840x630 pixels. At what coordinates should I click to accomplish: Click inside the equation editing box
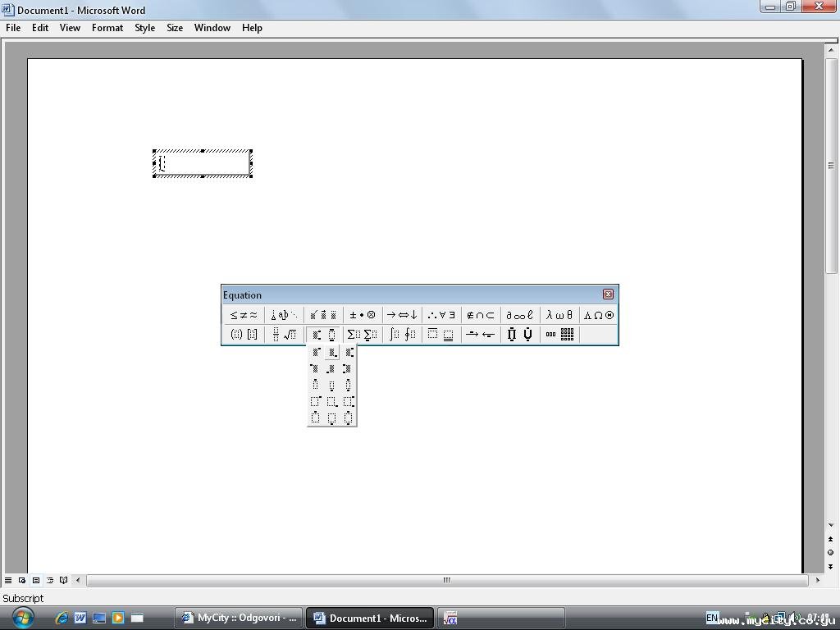203,163
